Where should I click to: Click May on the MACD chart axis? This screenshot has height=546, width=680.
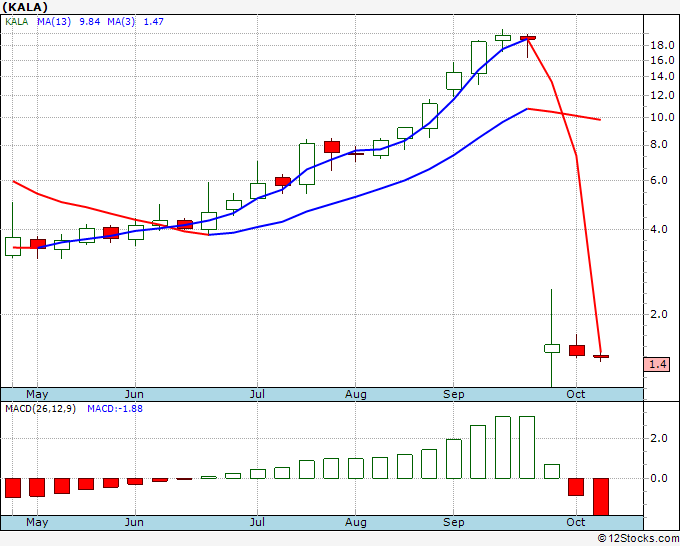pos(37,523)
